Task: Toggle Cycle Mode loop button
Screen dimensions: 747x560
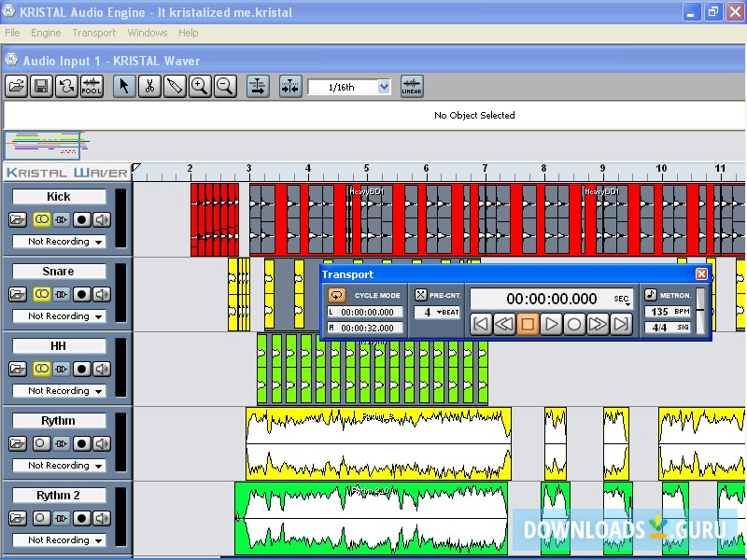Action: click(x=337, y=295)
